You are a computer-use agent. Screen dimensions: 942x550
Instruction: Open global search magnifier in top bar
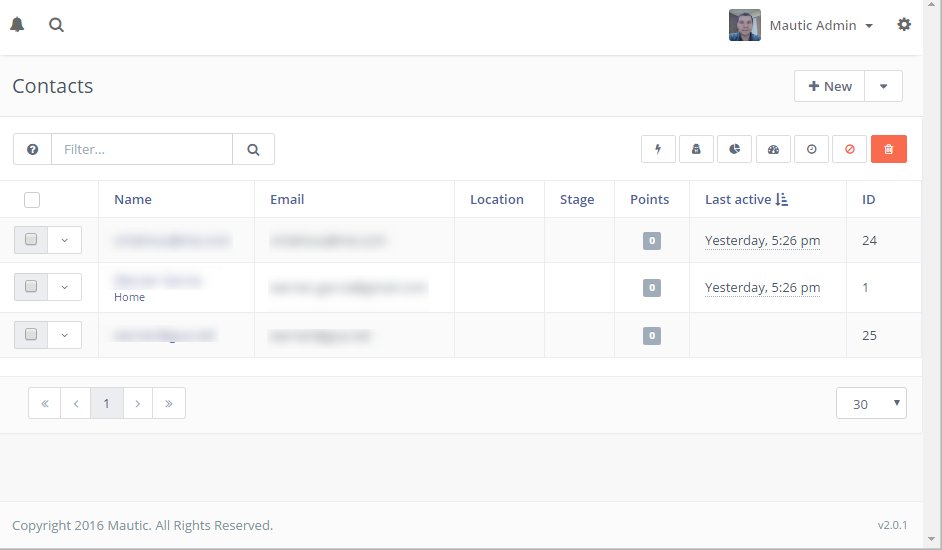coord(57,25)
